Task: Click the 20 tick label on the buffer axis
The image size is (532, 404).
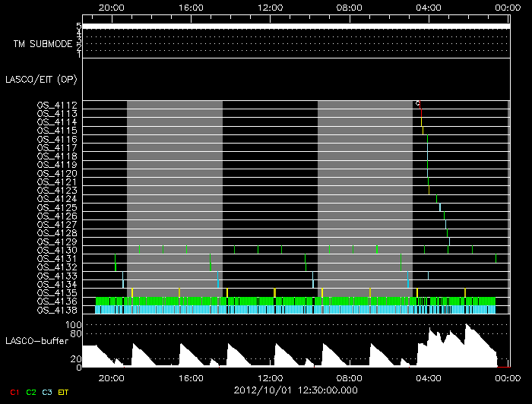Action: click(x=76, y=359)
